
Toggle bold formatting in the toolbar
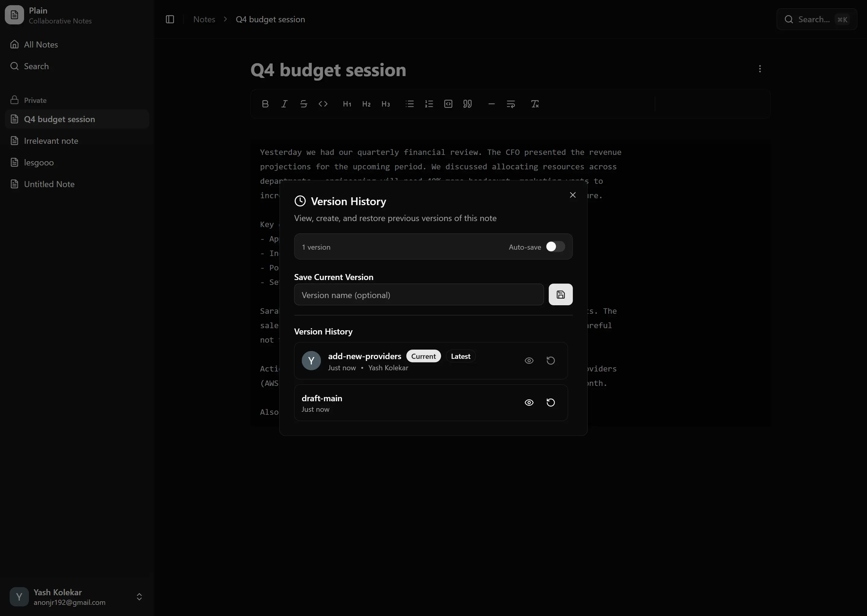[x=265, y=103]
